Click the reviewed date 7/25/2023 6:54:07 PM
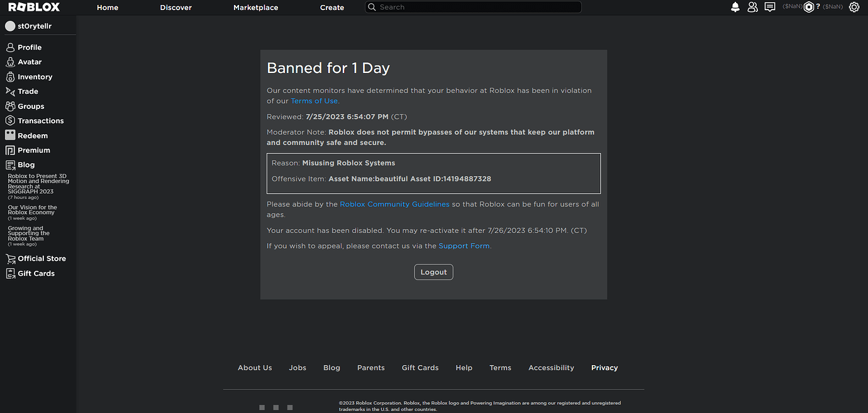 coord(347,117)
